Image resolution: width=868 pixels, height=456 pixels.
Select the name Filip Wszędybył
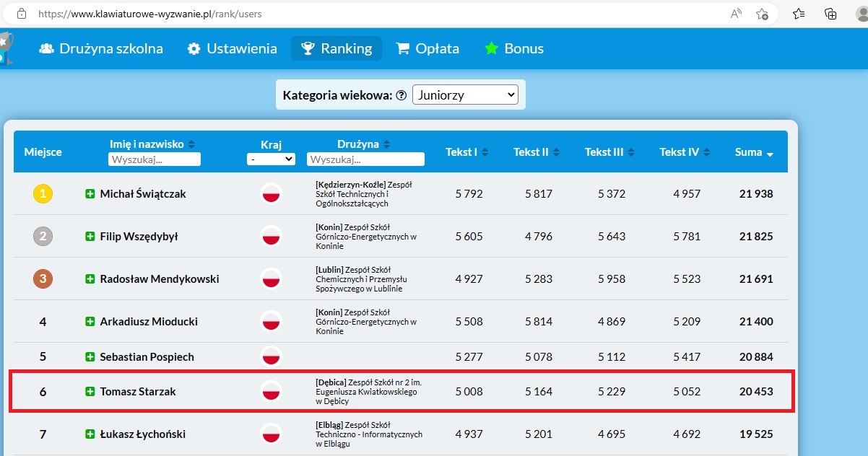[139, 237]
